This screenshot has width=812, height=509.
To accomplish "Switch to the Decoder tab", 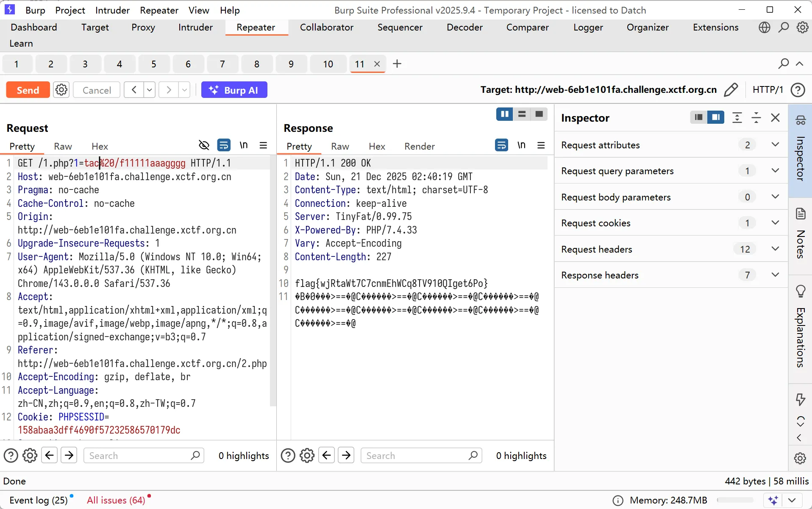I will coord(464,28).
